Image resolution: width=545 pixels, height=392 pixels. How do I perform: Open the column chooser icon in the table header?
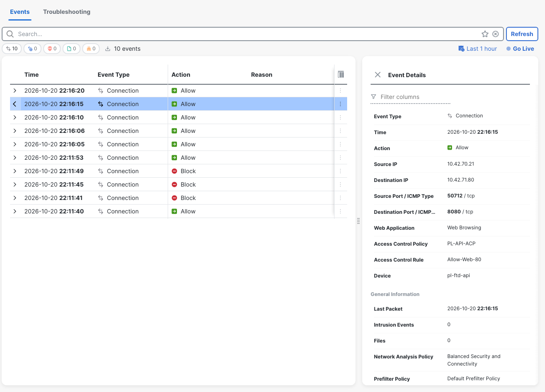[x=341, y=74]
